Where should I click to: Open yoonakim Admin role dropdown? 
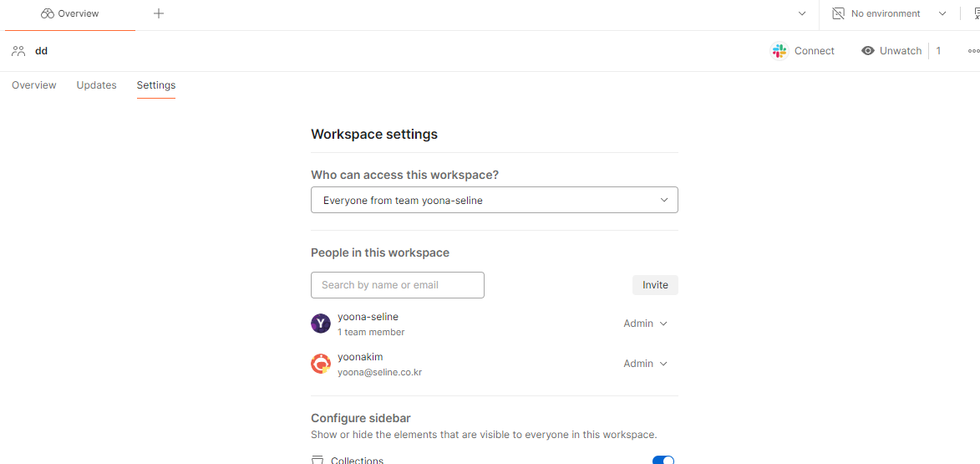coord(646,364)
